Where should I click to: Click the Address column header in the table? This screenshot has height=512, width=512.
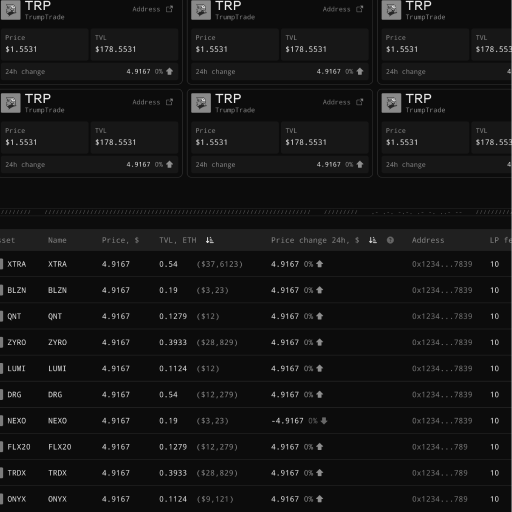[x=428, y=240]
